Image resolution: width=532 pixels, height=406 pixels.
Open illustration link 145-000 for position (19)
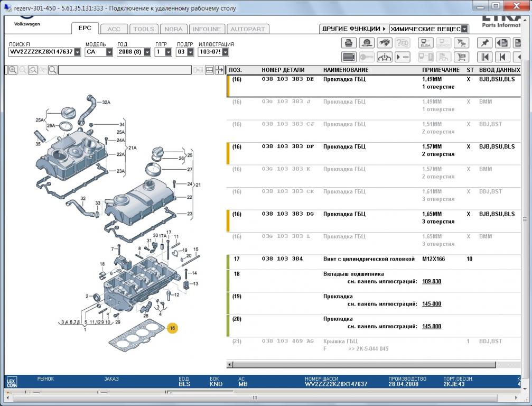[432, 304]
